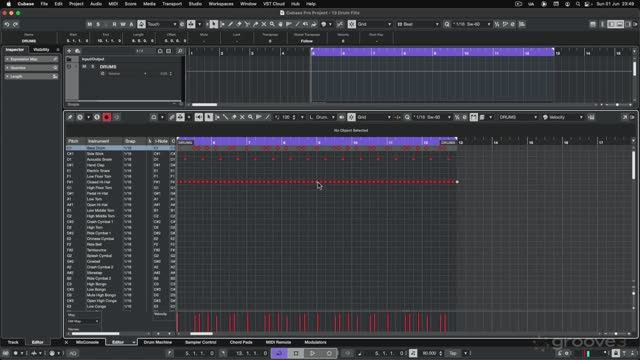Expand the Expression Map inspector section

(x=31, y=59)
